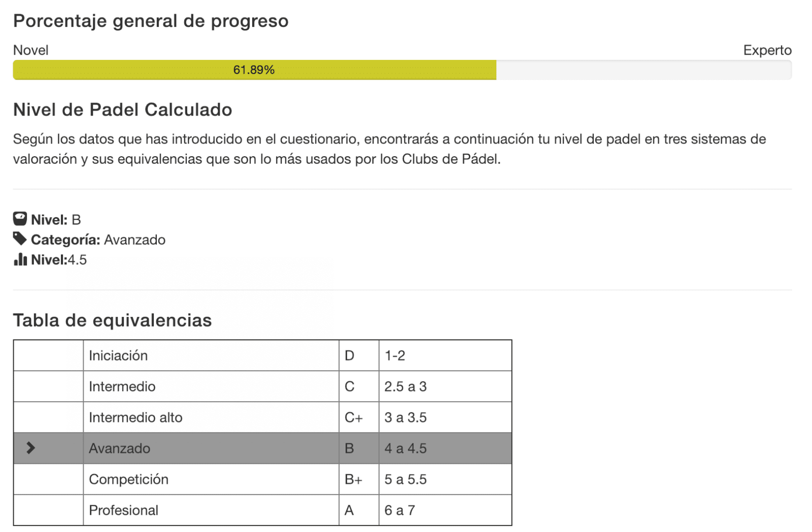Click the yellow 61.89% progress bar
The height and width of the screenshot is (532, 812).
(x=254, y=70)
